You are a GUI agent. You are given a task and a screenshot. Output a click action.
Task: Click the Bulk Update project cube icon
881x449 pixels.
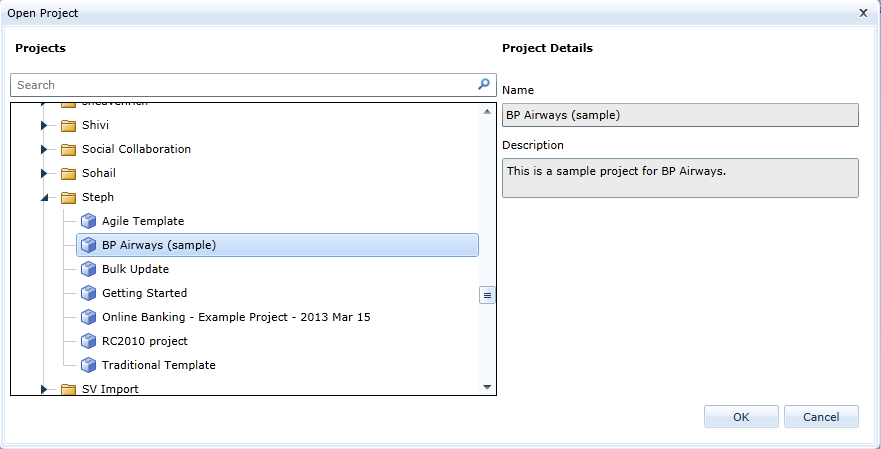[x=88, y=269]
